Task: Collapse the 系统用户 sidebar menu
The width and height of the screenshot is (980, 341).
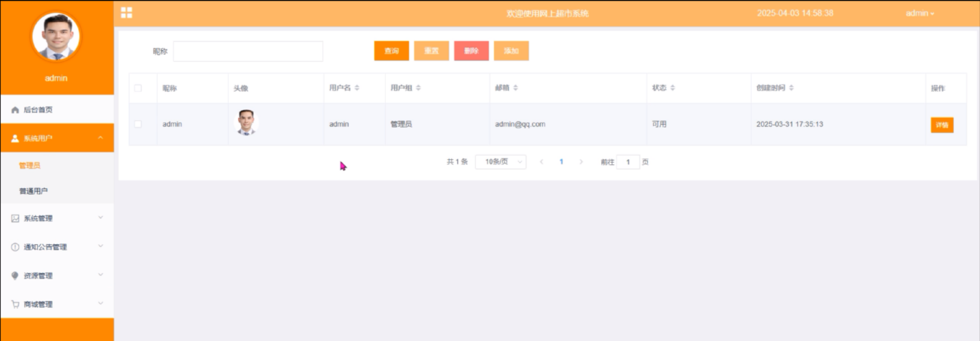Action: pyautogui.click(x=57, y=138)
